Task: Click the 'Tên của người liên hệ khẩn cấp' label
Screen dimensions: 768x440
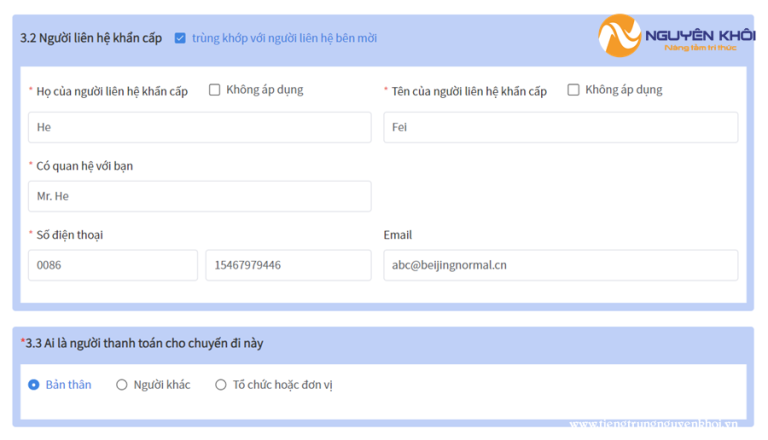Action: (x=469, y=91)
